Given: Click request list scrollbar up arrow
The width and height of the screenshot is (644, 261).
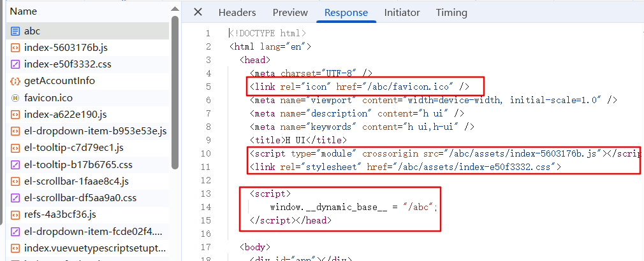Looking at the screenshot, I should pos(175,9).
